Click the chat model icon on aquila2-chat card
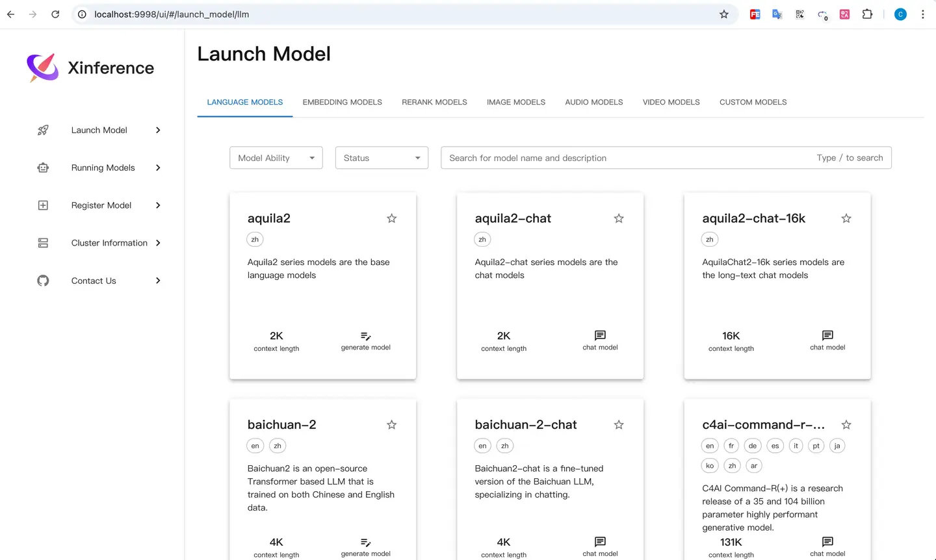The image size is (936, 560). (x=599, y=336)
